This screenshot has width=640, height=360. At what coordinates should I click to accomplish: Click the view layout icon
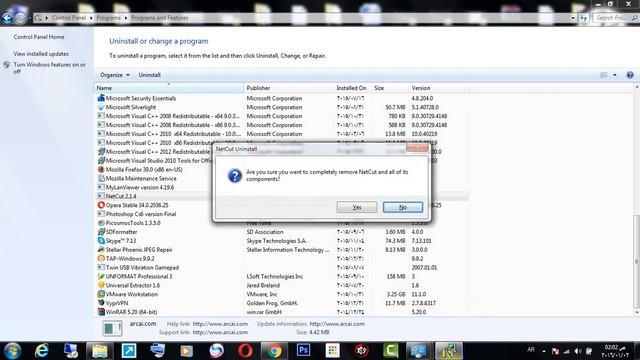[604, 75]
